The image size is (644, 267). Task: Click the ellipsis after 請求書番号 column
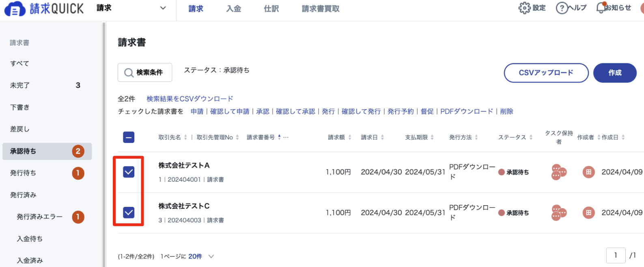point(286,137)
